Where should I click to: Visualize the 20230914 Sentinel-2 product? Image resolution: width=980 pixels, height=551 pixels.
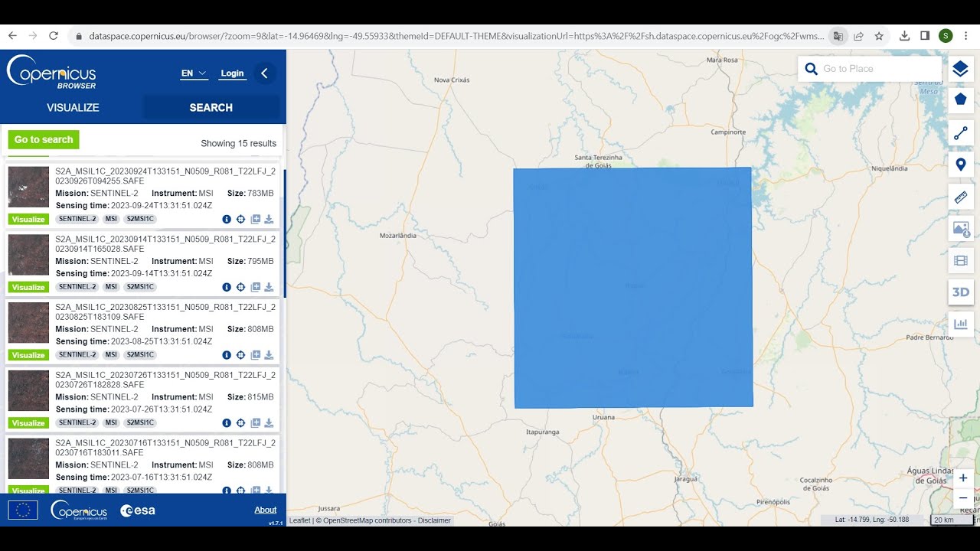click(x=28, y=288)
